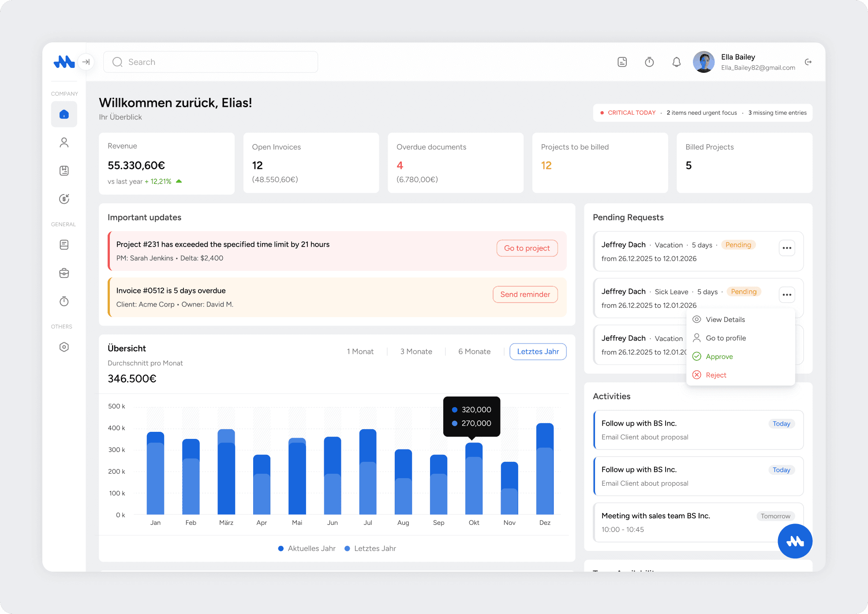Open the user profile sidebar icon
The width and height of the screenshot is (868, 614).
(x=64, y=142)
